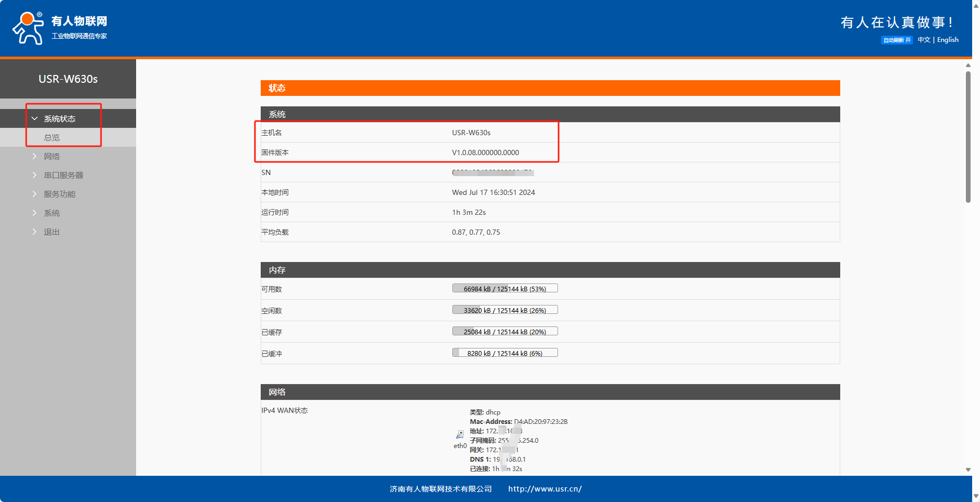The image size is (980, 502).
Task: Expand the 串口服务器 sidebar section
Action: pos(63,176)
